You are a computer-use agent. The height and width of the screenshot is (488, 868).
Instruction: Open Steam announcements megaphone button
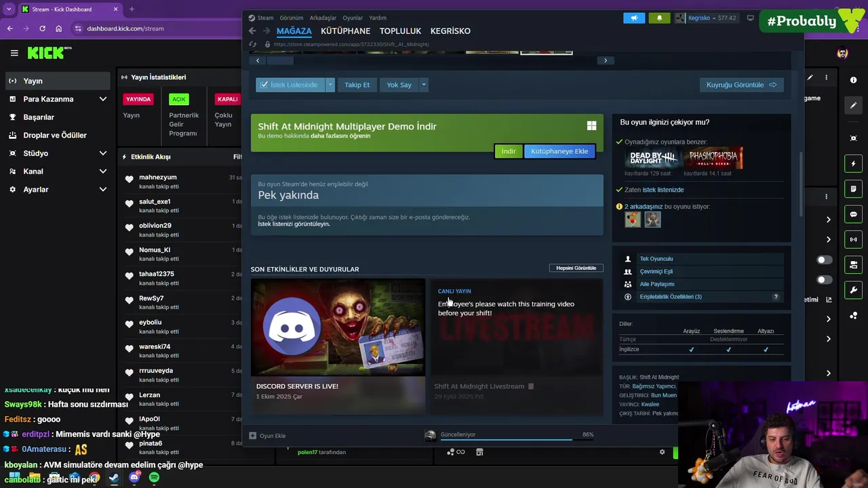pos(634,18)
